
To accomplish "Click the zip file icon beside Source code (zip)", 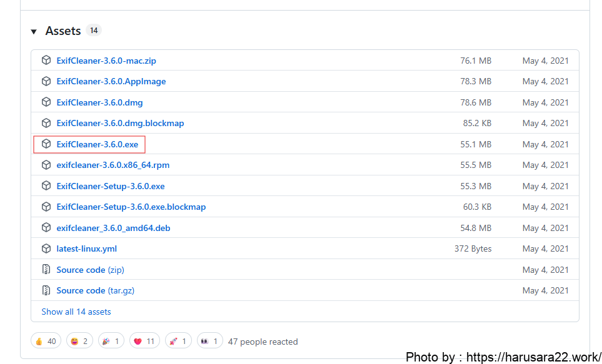I will [x=46, y=270].
